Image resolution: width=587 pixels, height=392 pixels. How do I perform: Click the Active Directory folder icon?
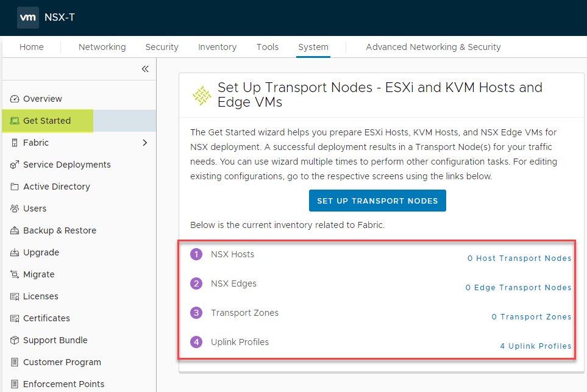(14, 186)
